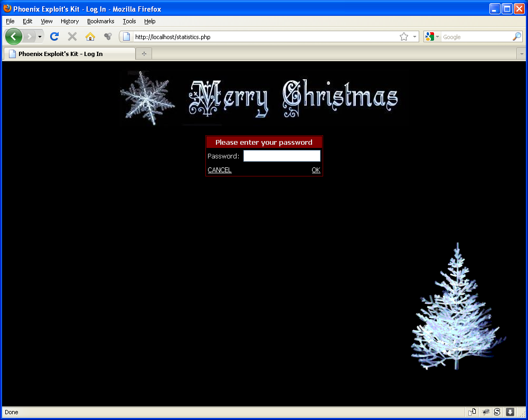Click the NoScript S icon in status bar

(x=497, y=412)
